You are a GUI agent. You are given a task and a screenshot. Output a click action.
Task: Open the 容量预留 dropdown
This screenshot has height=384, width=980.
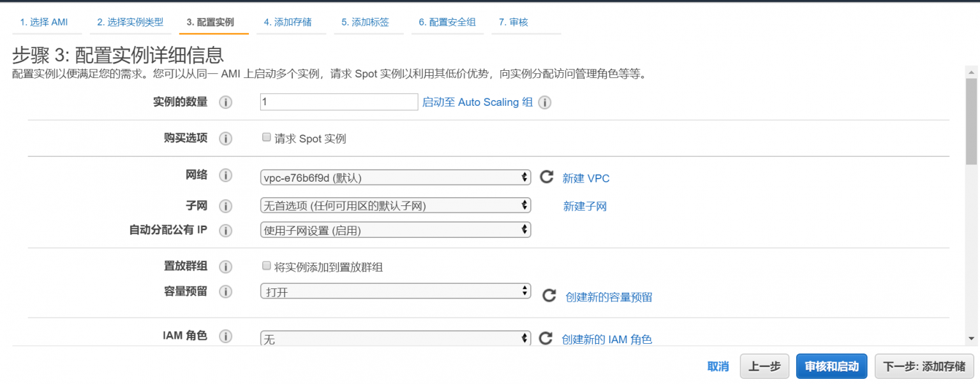[396, 291]
